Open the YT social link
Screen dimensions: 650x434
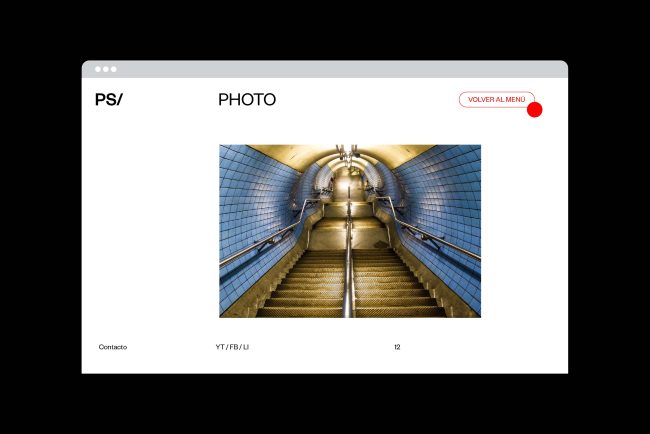pos(220,347)
